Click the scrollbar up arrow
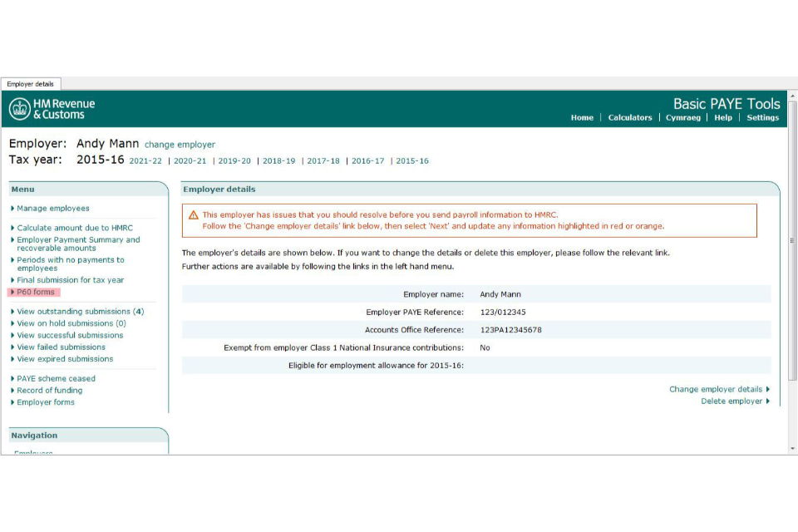 coord(792,96)
